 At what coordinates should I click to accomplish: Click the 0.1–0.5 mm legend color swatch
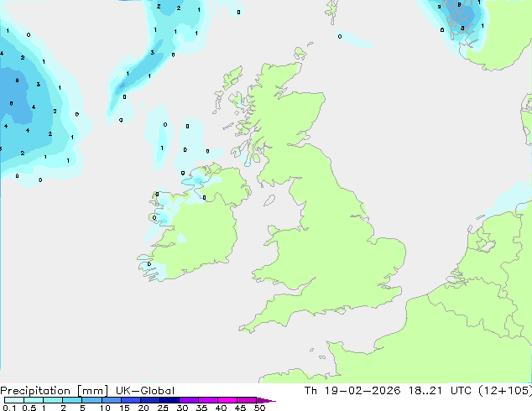click(x=14, y=400)
